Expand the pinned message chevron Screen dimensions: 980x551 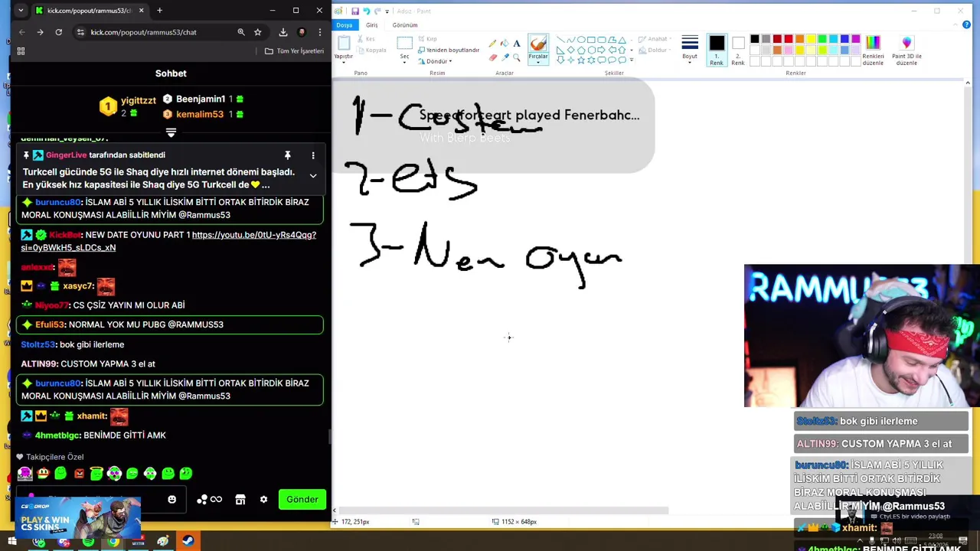pos(312,176)
